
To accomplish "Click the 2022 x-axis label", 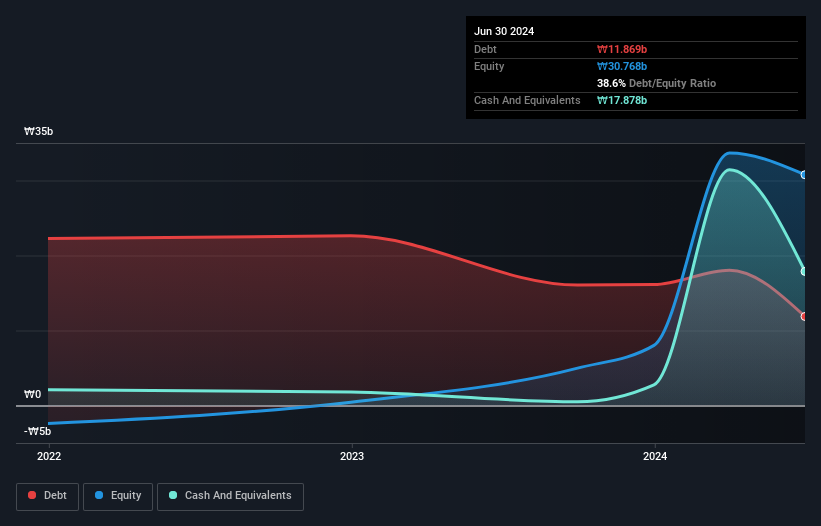I will (49, 456).
